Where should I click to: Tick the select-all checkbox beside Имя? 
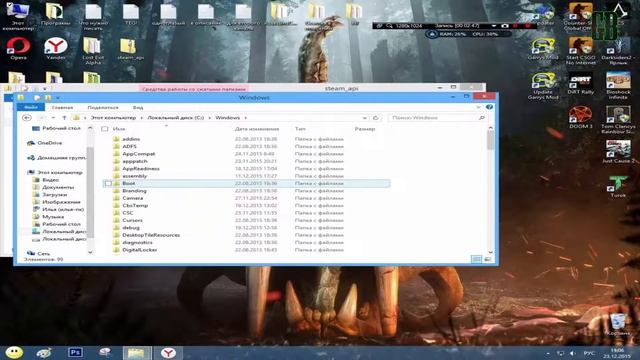[x=104, y=129]
